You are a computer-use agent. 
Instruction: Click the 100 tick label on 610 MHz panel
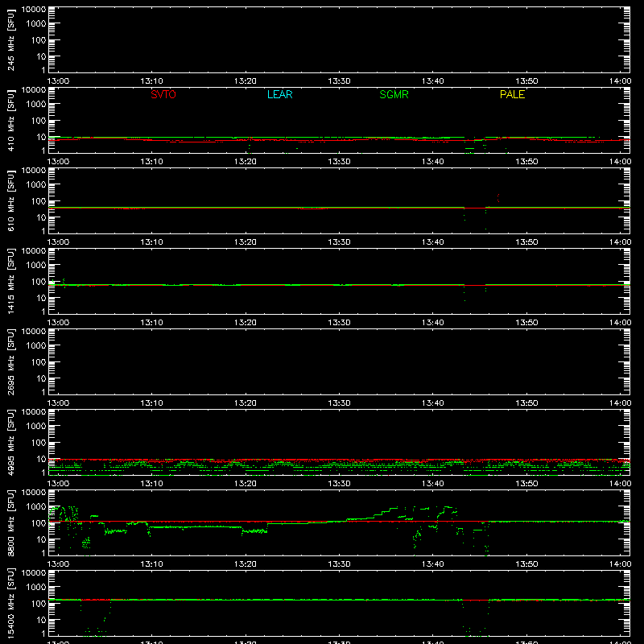coord(39,200)
